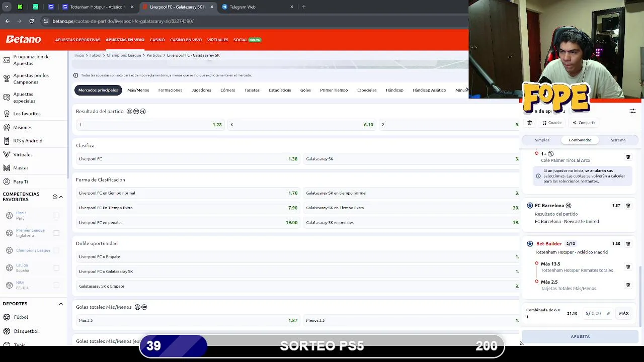644x362 pixels.
Task: Click site info icon in address bar
Action: point(46,21)
